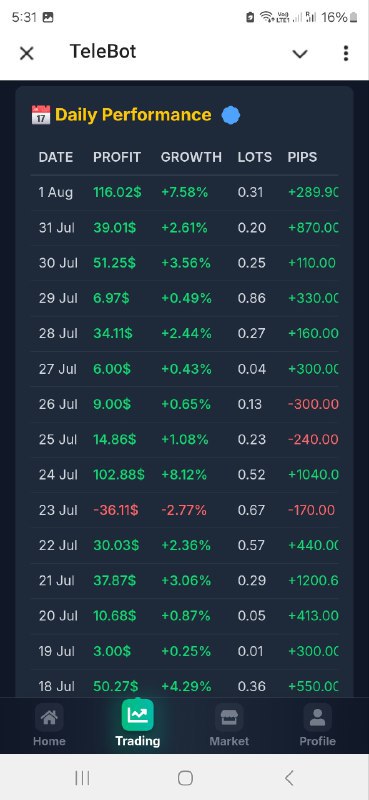The image size is (369, 800).
Task: Select the PROFIT column header
Action: 117,157
